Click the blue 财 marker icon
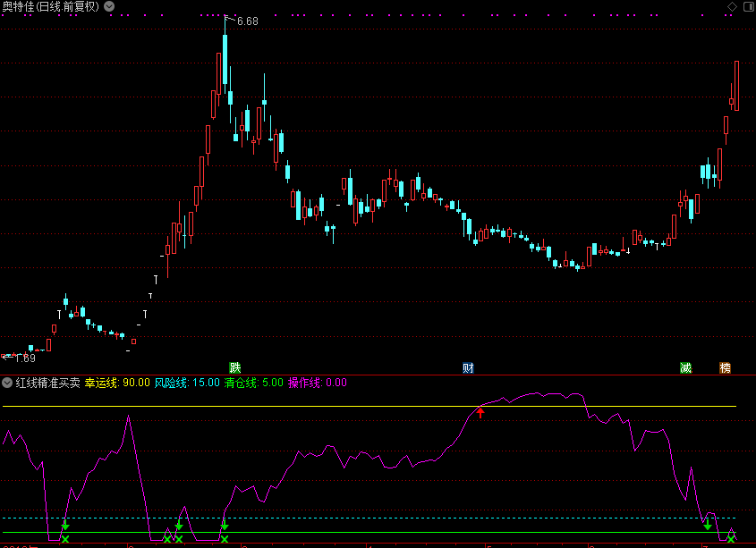The image size is (756, 548). (468, 367)
